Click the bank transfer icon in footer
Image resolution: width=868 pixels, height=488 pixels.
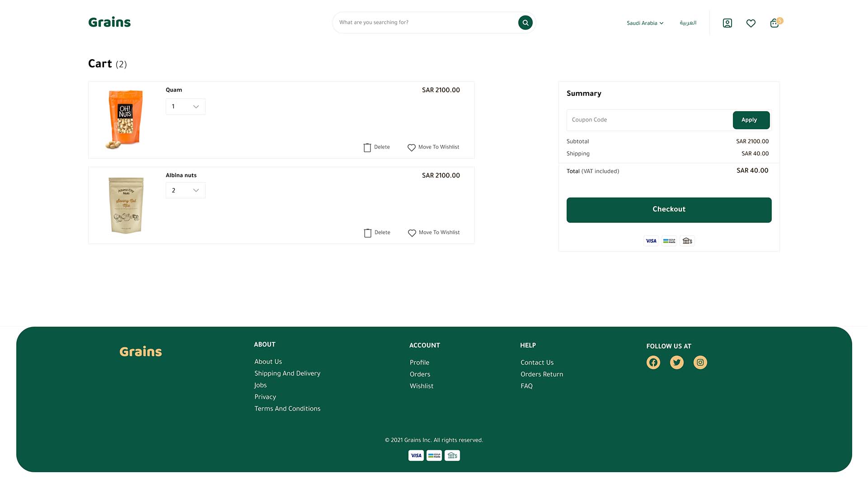tap(452, 455)
